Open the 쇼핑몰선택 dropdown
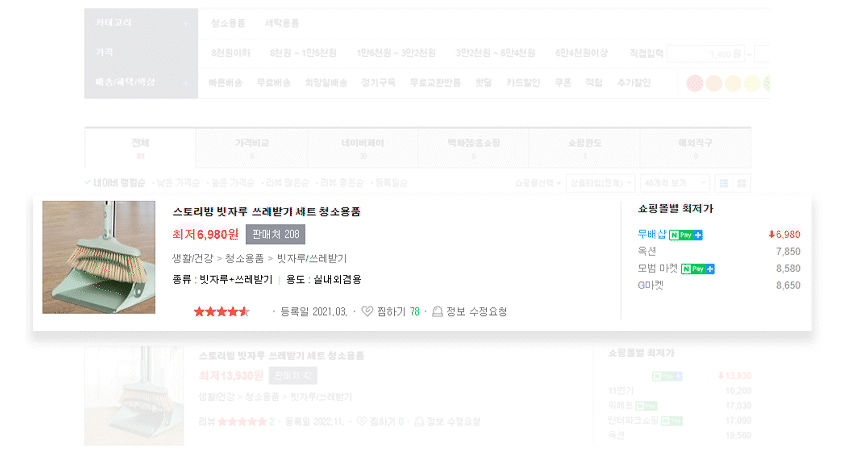The width and height of the screenshot is (860, 460). [x=538, y=183]
